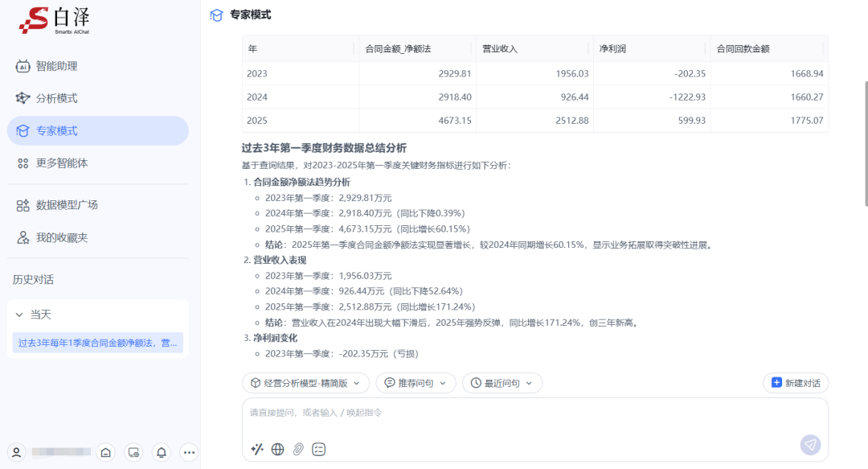Open the history conversation about 过去3年 data
This screenshot has width=868, height=469.
(96, 342)
